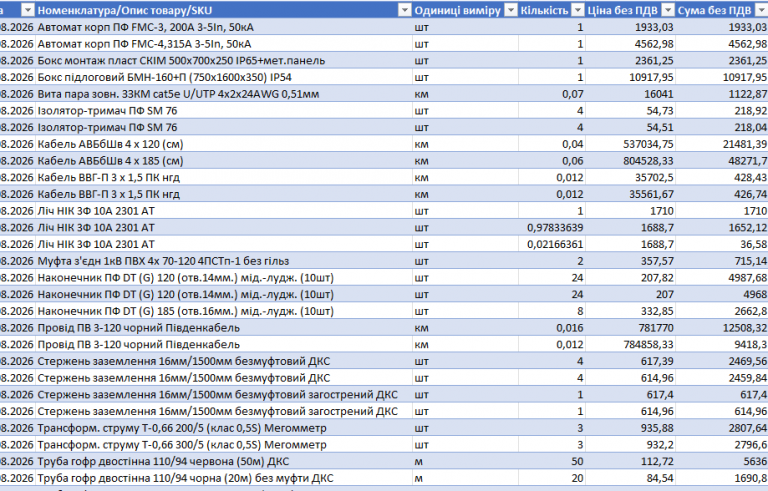Select price cell 54,51
This screenshot has width=768, height=491.
pos(630,127)
